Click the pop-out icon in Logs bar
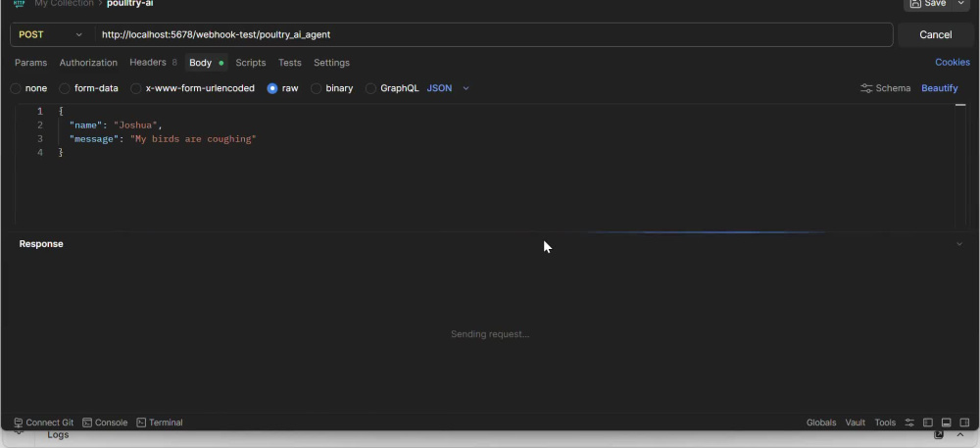 [938, 435]
